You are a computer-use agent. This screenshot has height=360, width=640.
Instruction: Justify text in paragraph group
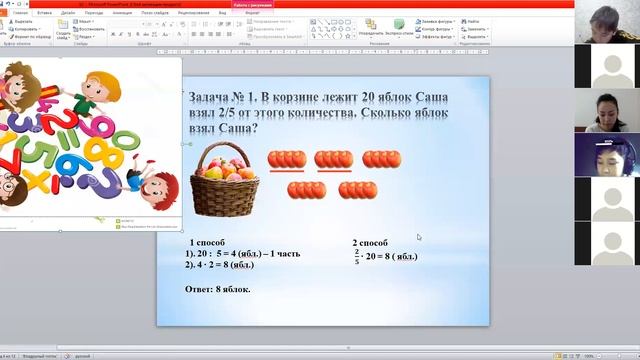[219, 34]
